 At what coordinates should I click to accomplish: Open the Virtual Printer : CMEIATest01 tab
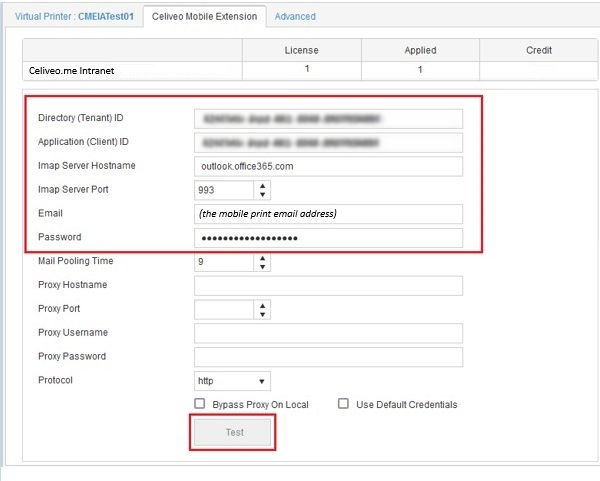pos(74,16)
